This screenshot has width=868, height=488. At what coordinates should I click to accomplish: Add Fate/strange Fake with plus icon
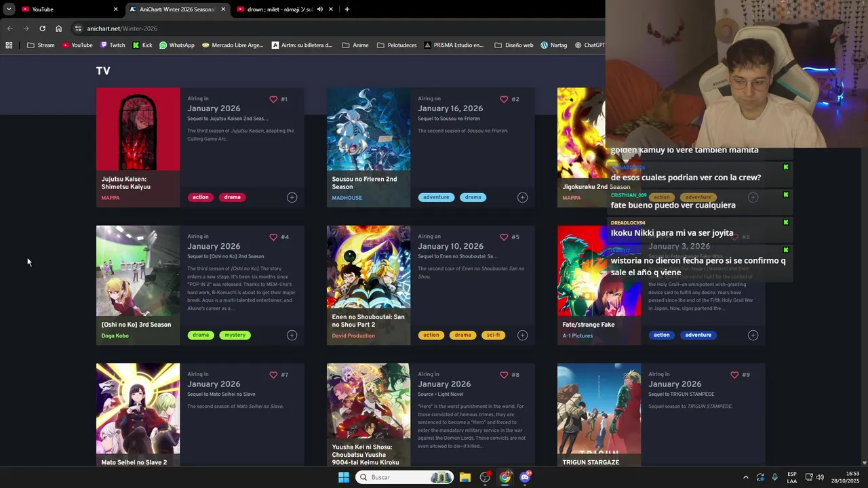click(753, 335)
